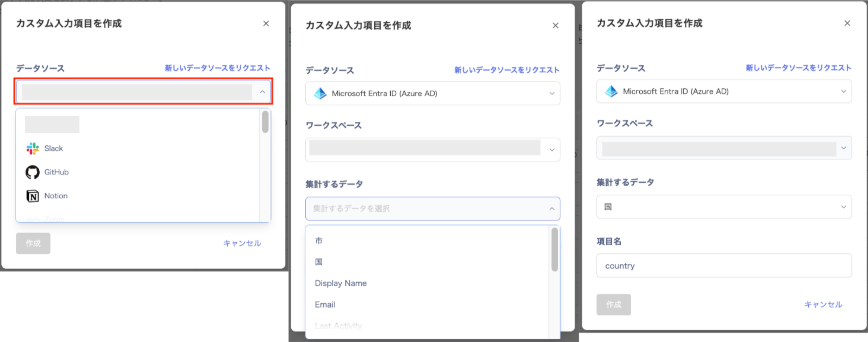Click the Microsoft Entra ID icon in right dialog
Screen dimensions: 868x342
(x=611, y=91)
